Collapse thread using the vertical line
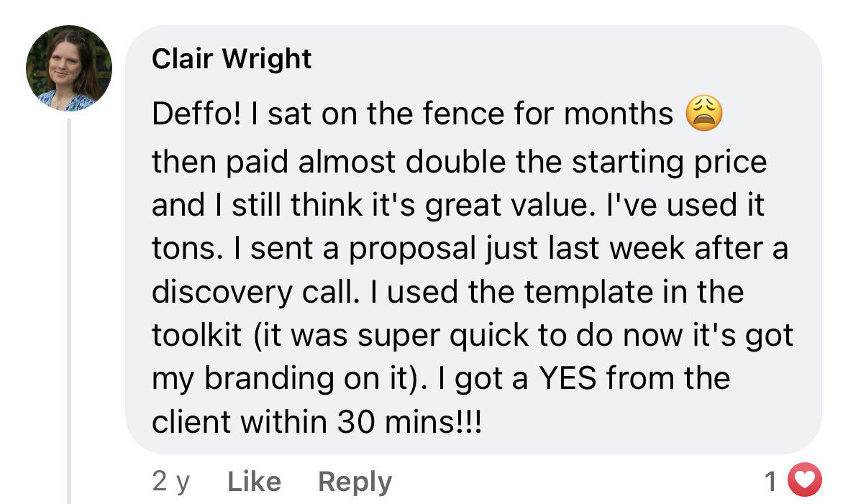 click(68, 311)
